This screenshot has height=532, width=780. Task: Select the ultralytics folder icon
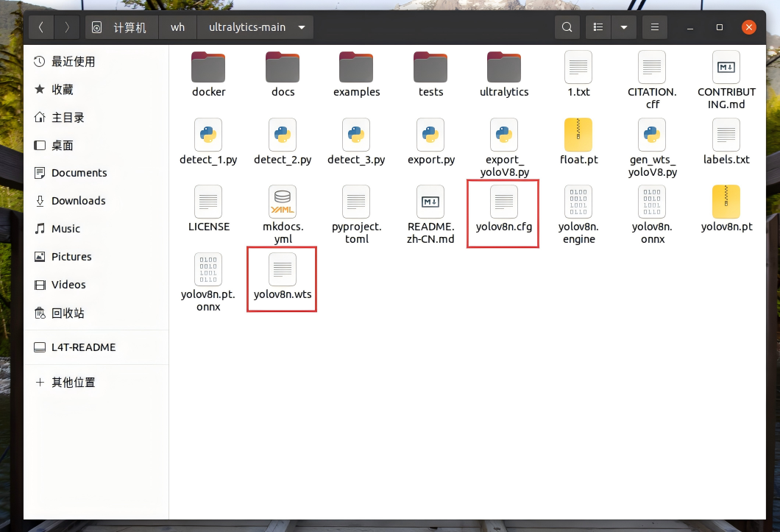[504, 67]
